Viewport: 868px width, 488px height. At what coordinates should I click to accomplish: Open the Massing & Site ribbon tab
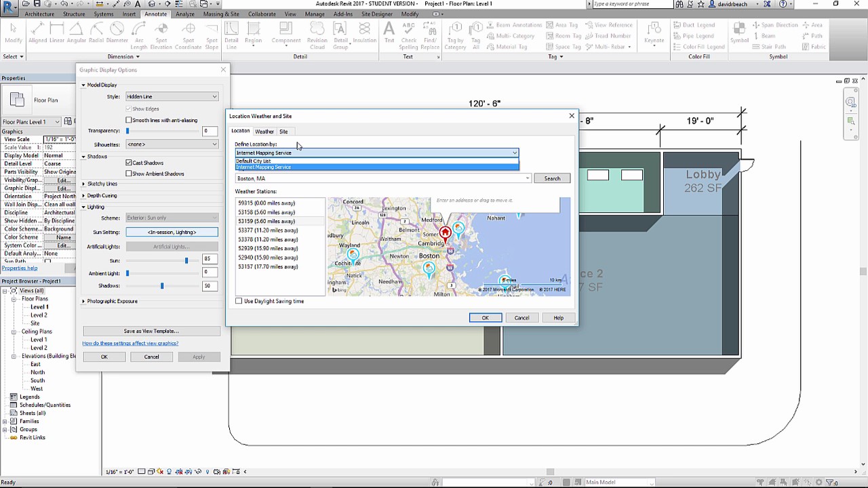221,14
